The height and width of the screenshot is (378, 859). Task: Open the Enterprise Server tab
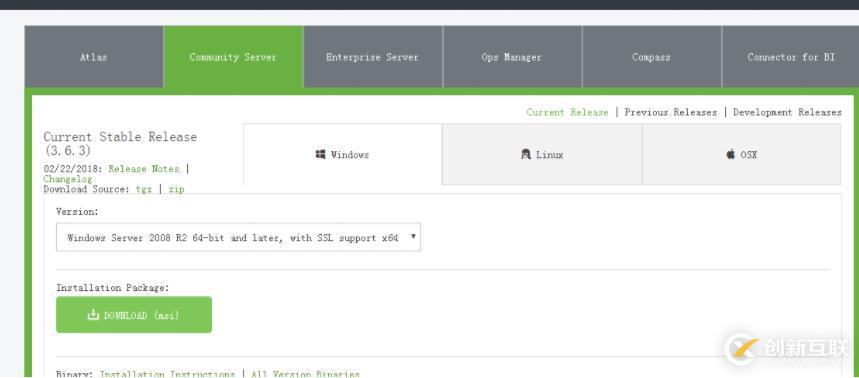[x=373, y=57]
